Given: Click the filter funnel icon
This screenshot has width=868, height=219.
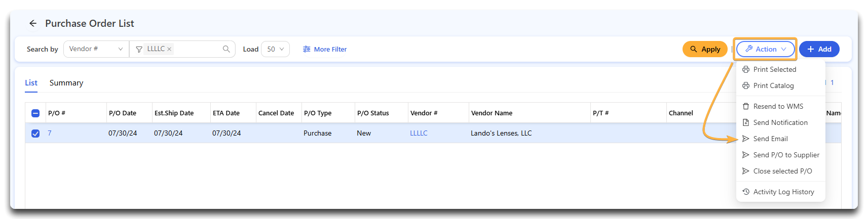Looking at the screenshot, I should (139, 49).
